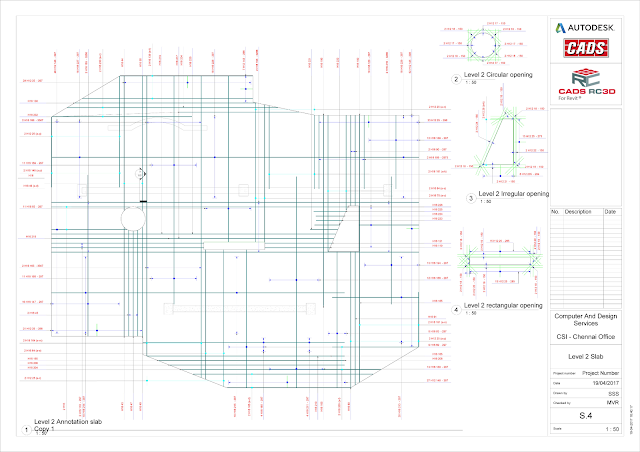Click the section marker symbol on the slab plan
Screen dimensions: 640x452
pyautogui.click(x=140, y=174)
